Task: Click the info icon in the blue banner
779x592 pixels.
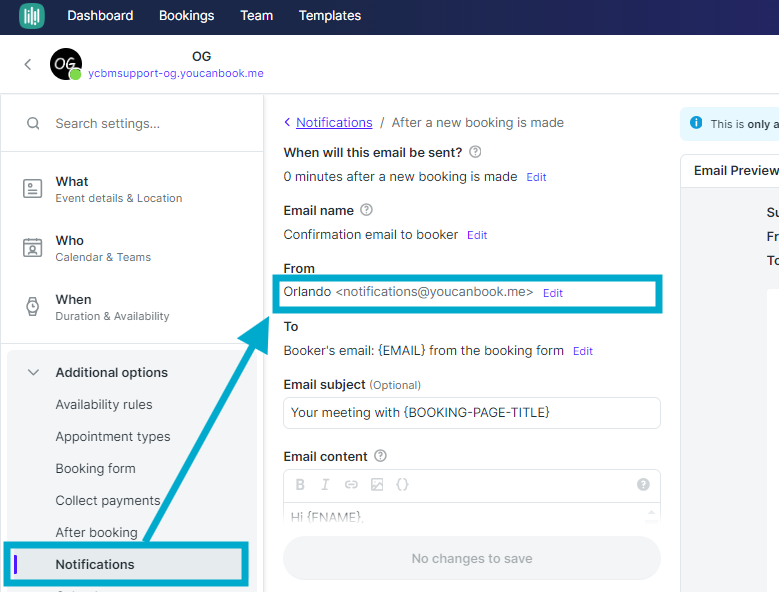Action: pos(696,122)
